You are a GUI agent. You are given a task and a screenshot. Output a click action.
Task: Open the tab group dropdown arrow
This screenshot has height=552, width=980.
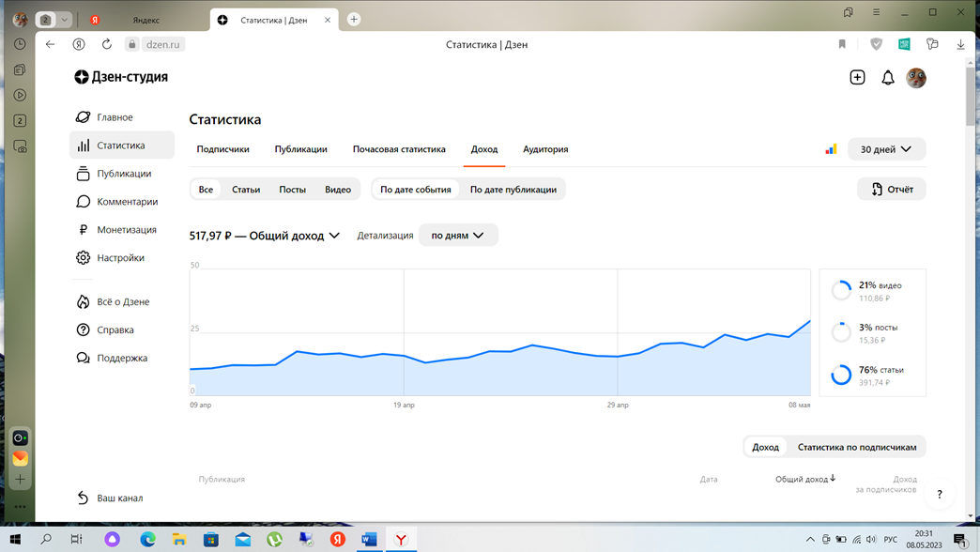point(65,20)
